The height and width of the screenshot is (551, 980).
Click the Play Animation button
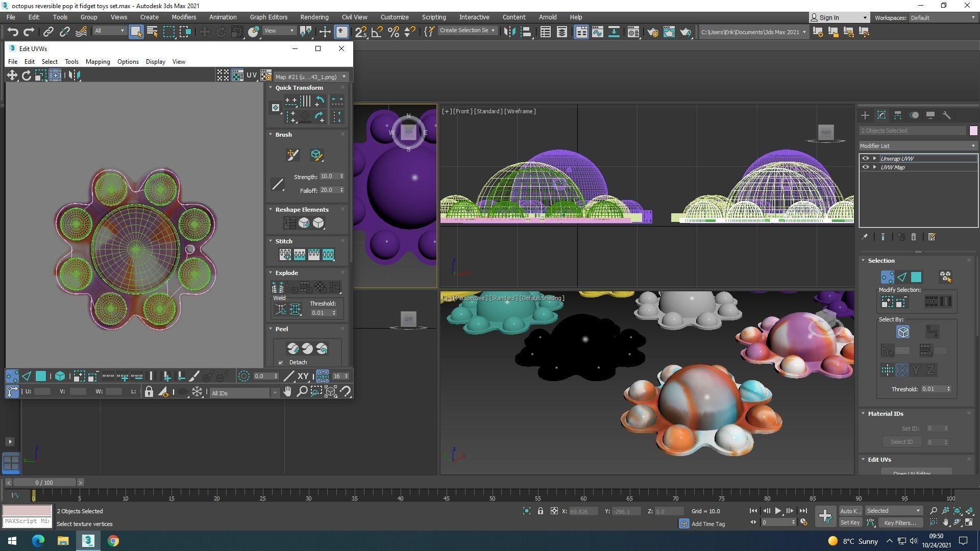point(778,511)
